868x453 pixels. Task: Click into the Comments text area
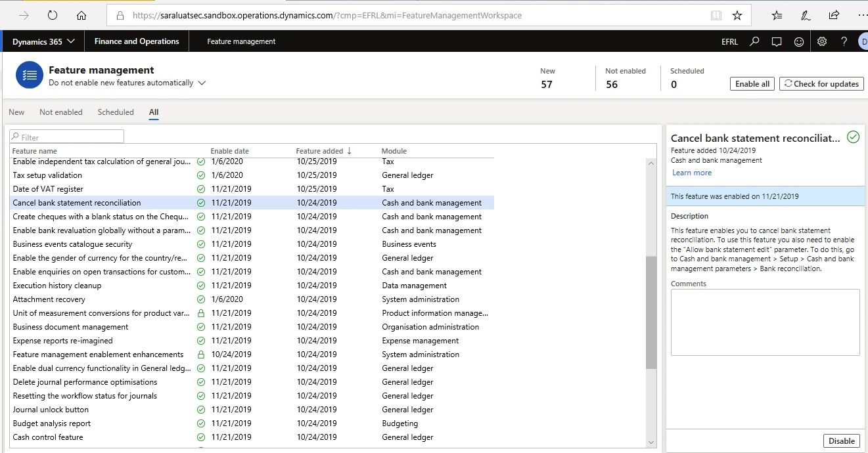[x=765, y=322]
